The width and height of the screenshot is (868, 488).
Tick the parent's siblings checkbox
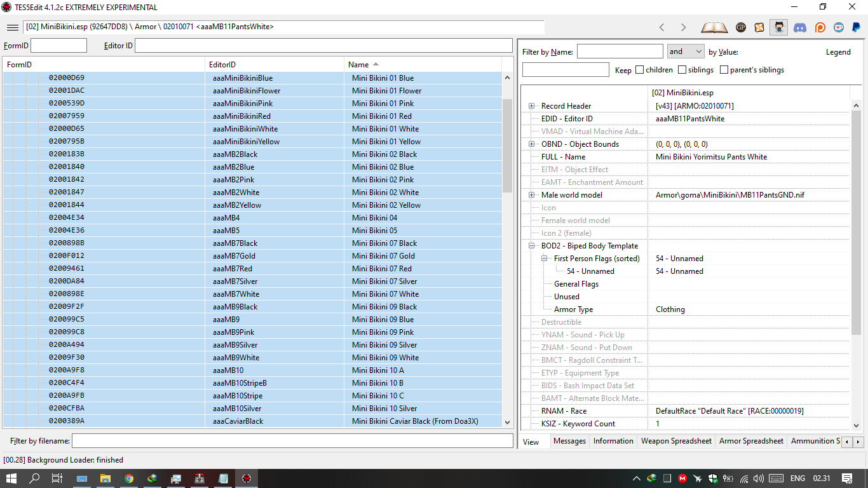tap(724, 70)
